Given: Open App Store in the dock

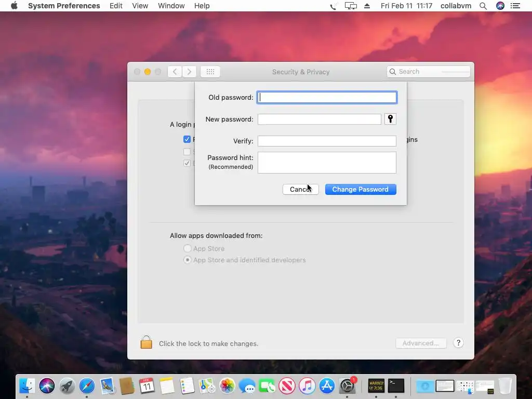Looking at the screenshot, I should [x=327, y=386].
